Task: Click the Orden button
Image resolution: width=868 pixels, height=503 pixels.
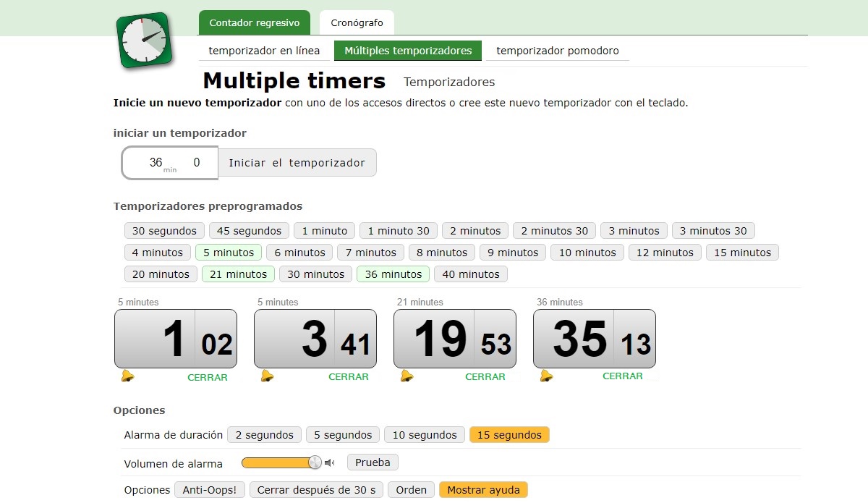Action: tap(411, 489)
